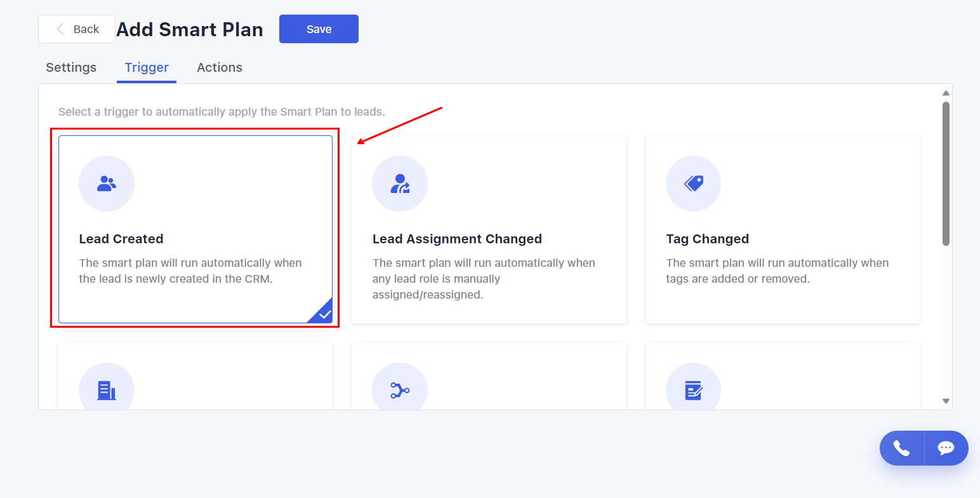Click the 'Add Smart Plan' heading
Image resolution: width=980 pixels, height=498 pixels.
point(189,29)
